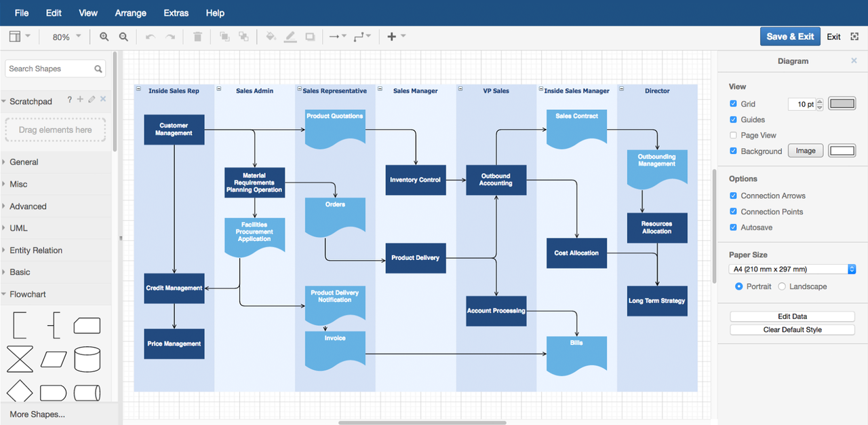This screenshot has height=425, width=868.
Task: Select the Zoom Out tool
Action: [x=123, y=37]
